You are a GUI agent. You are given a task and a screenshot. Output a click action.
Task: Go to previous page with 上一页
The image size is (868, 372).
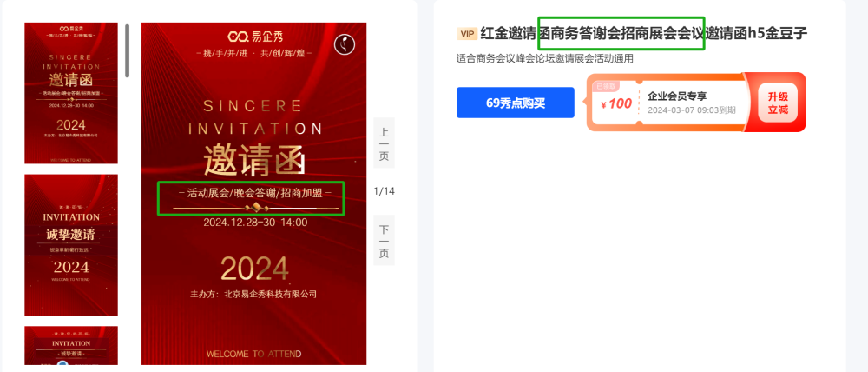384,143
